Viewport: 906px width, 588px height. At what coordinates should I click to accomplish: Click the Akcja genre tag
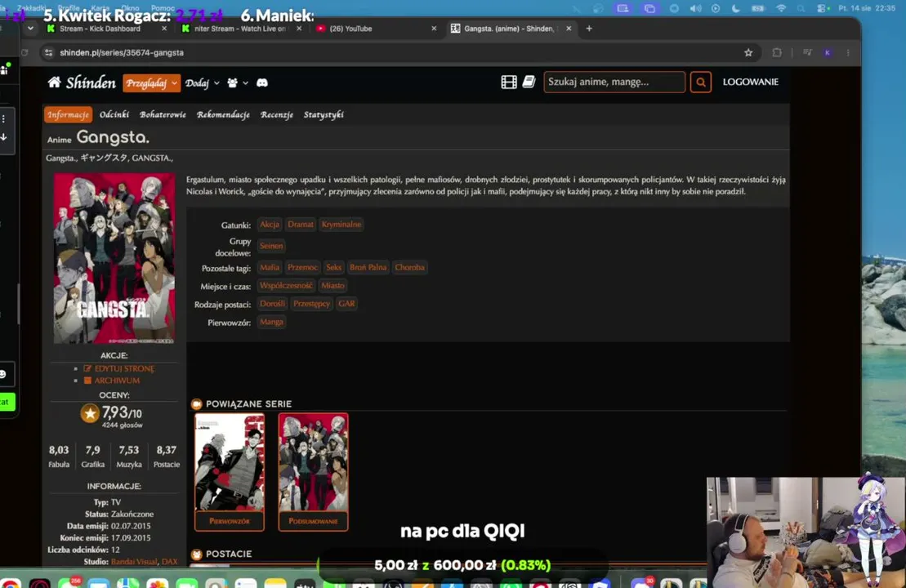270,224
